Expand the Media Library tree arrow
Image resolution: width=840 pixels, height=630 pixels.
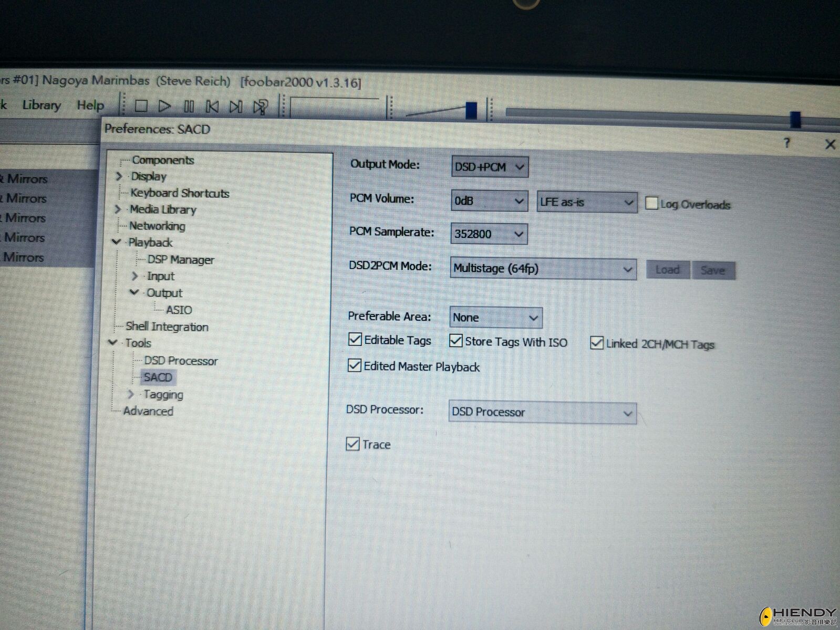tap(118, 209)
